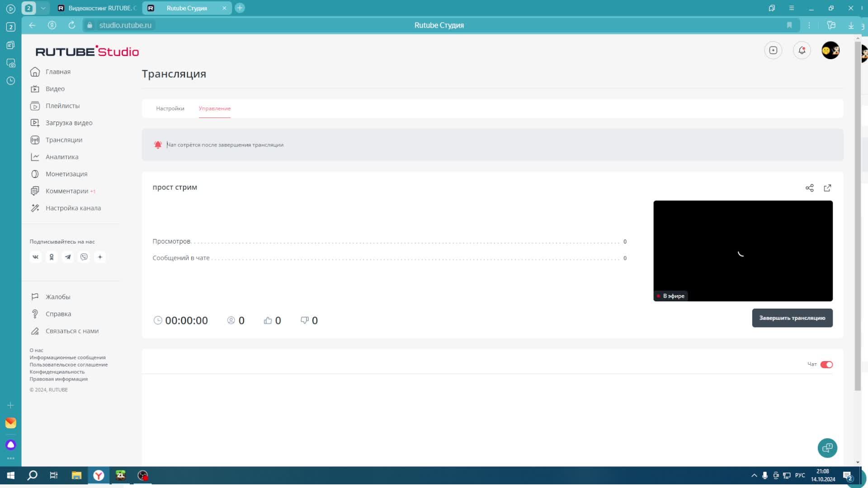The height and width of the screenshot is (488, 868).
Task: Expand the browser tab groups chevron
Action: click(43, 8)
